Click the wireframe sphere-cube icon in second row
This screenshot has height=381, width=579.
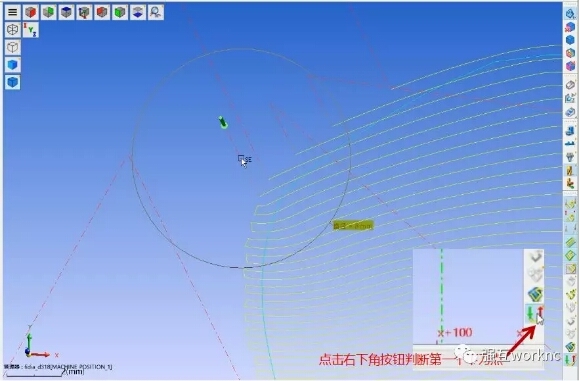[x=13, y=30]
